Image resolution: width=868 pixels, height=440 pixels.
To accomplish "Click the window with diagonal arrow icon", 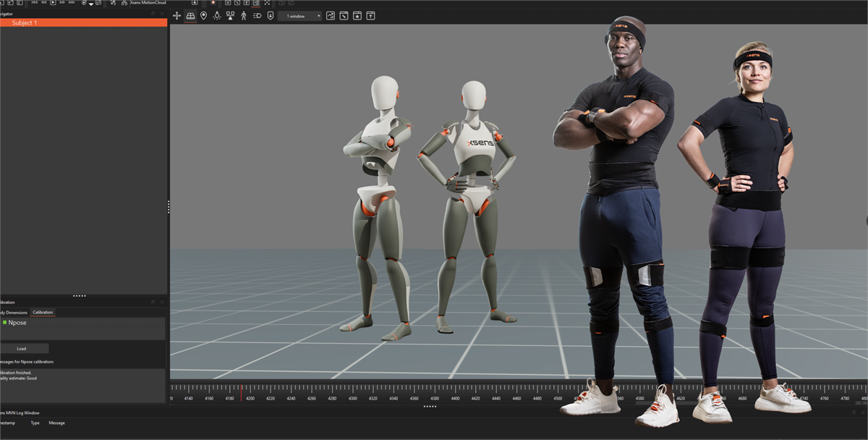I will click(x=344, y=15).
